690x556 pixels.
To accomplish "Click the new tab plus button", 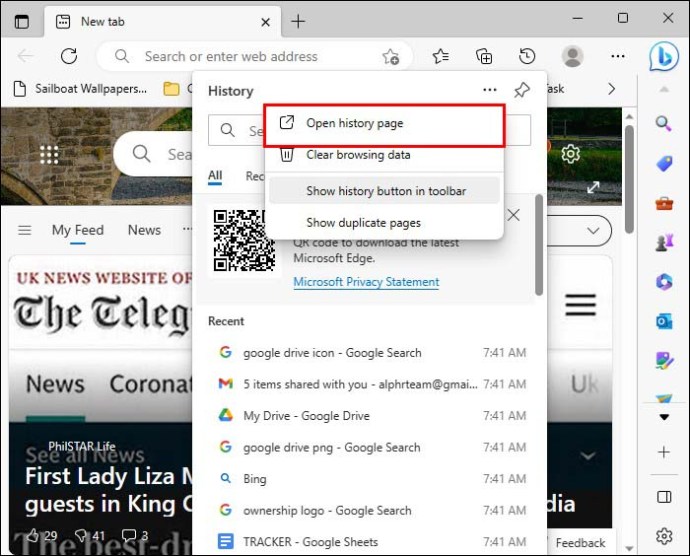I will [298, 21].
